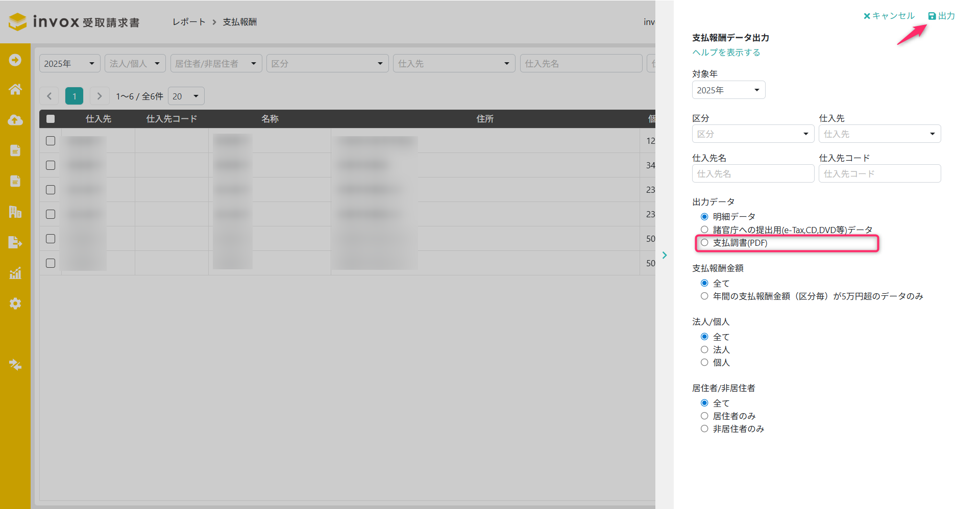The image size is (980, 509).
Task: Select 諸官庁への提出用 data radio option
Action: [704, 230]
